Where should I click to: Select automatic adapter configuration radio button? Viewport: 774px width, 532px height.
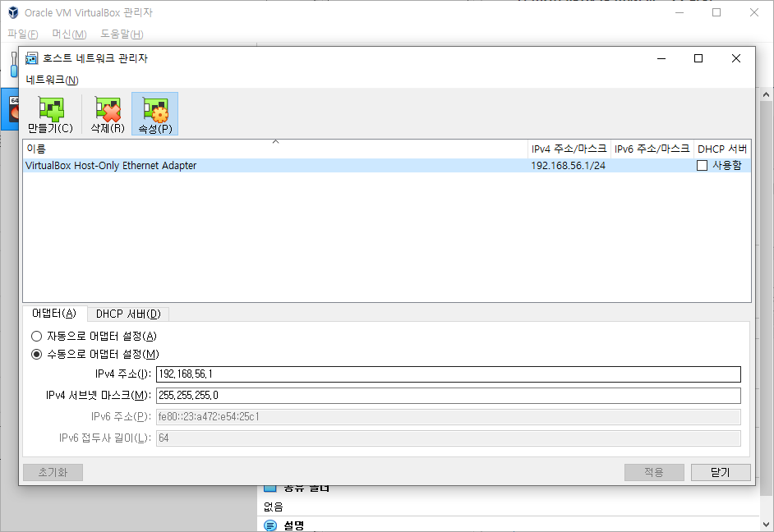36,337
